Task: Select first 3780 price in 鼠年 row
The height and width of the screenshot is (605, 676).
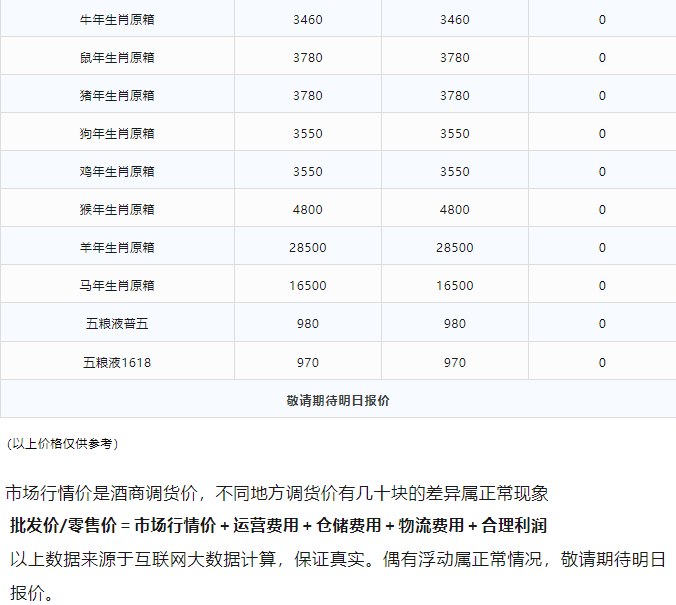Action: [x=308, y=58]
